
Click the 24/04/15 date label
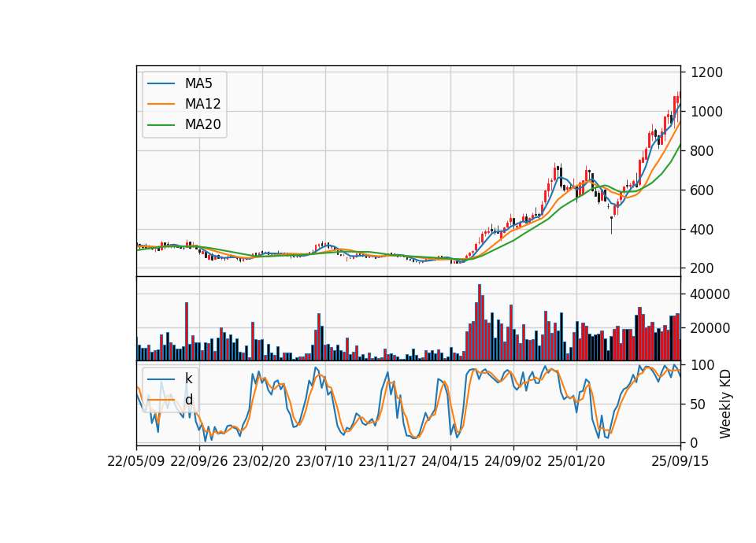[450, 462]
